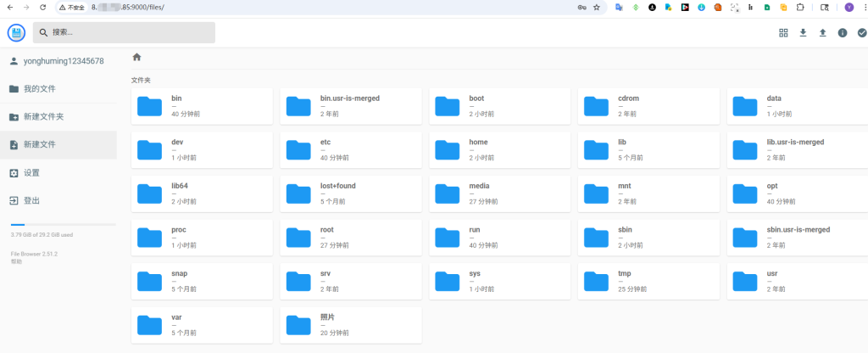Viewport: 868px width, 353px height.
Task: Open the browser extensions puzzle icon
Action: click(800, 7)
